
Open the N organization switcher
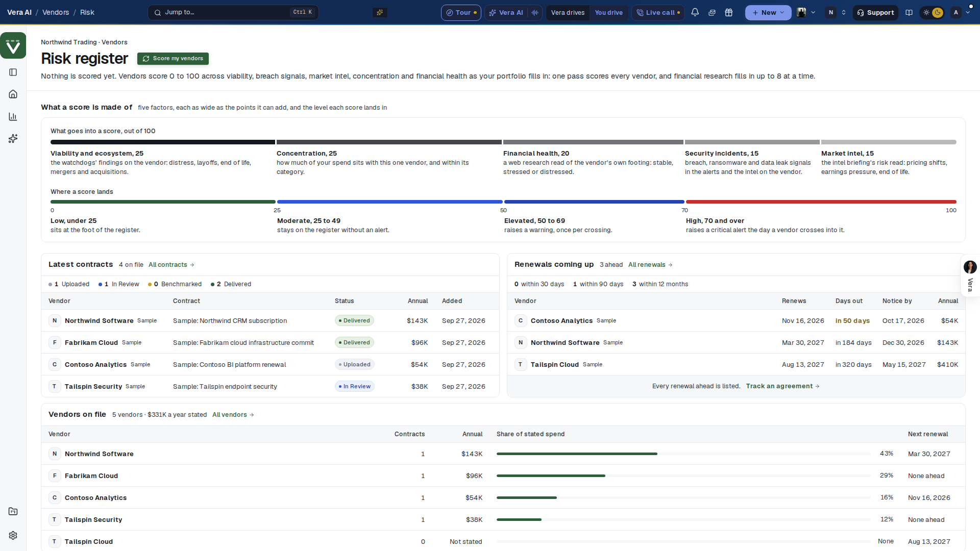[837, 12]
